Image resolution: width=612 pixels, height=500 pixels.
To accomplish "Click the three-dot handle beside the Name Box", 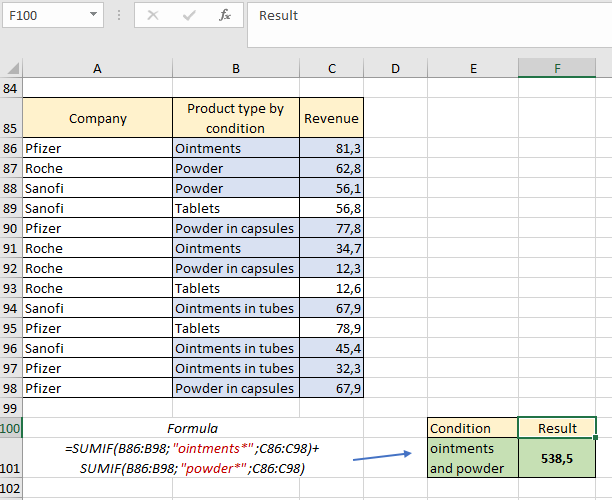I will tap(119, 16).
